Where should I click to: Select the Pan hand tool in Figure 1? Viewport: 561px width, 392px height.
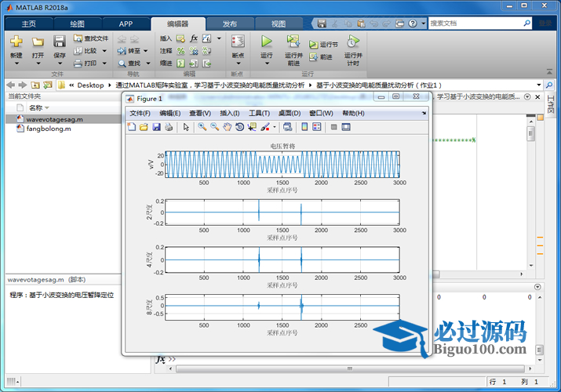click(x=228, y=127)
